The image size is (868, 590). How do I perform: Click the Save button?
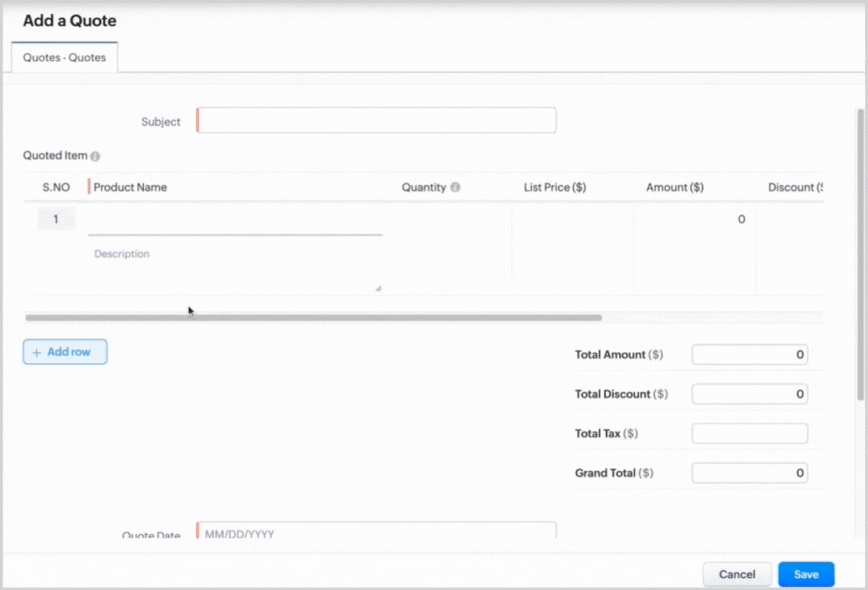tap(806, 574)
